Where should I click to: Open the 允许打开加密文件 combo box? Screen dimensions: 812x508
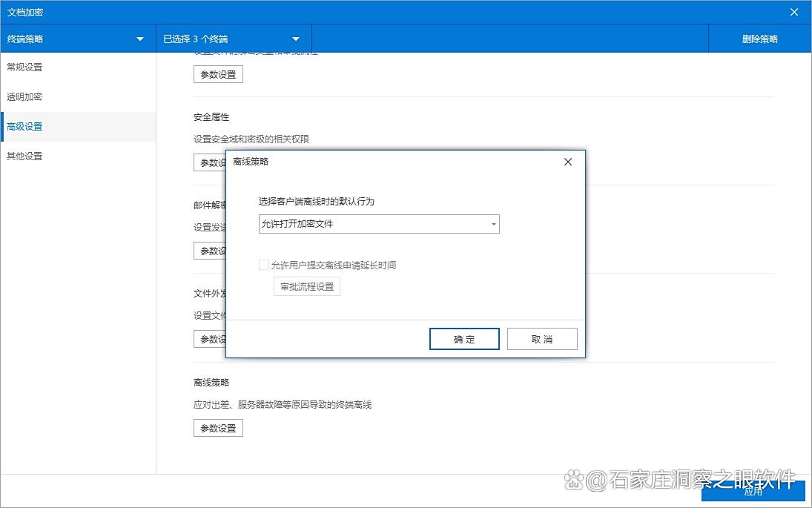379,224
